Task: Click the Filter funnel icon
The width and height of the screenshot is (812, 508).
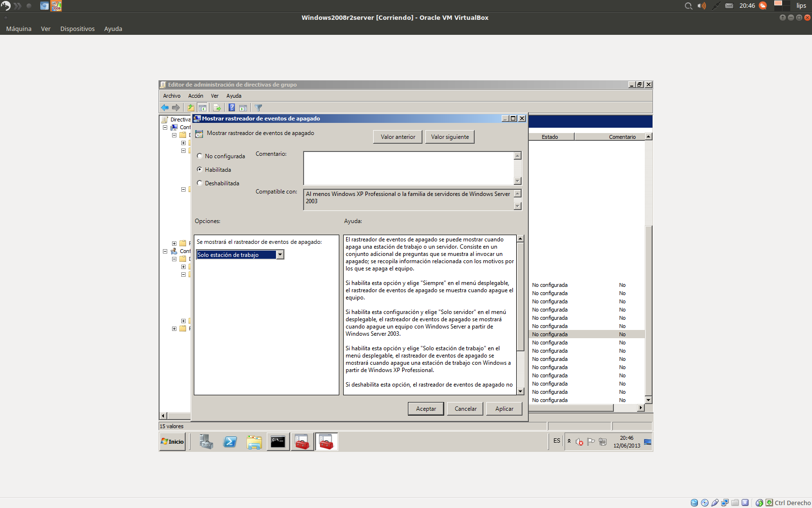Action: pos(259,107)
